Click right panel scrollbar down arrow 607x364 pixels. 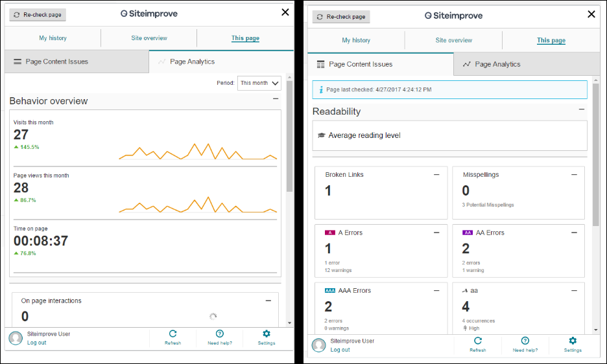tap(596, 330)
